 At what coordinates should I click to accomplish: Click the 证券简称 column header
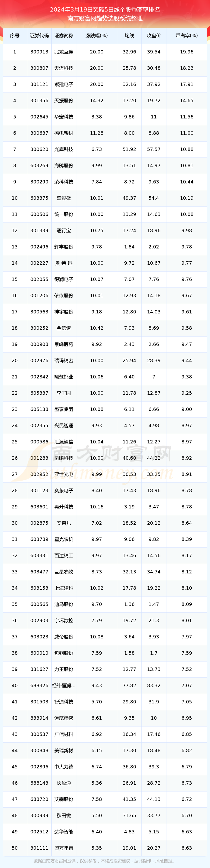(x=64, y=36)
